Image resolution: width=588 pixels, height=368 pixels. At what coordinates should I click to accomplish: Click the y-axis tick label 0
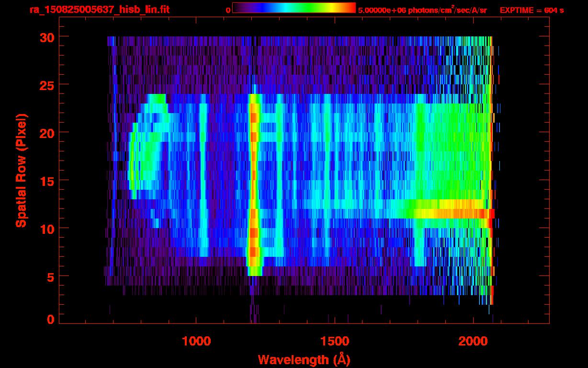(50, 319)
